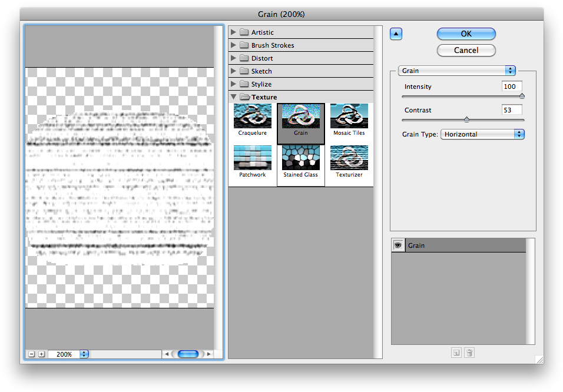
Task: Open the filter name Grain dropdown
Action: click(457, 71)
